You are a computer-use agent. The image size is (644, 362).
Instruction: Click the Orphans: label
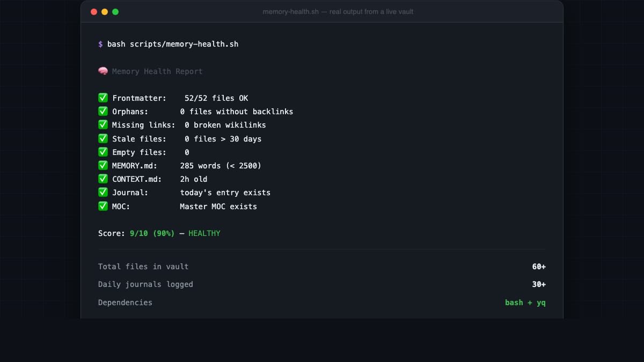coord(130,112)
